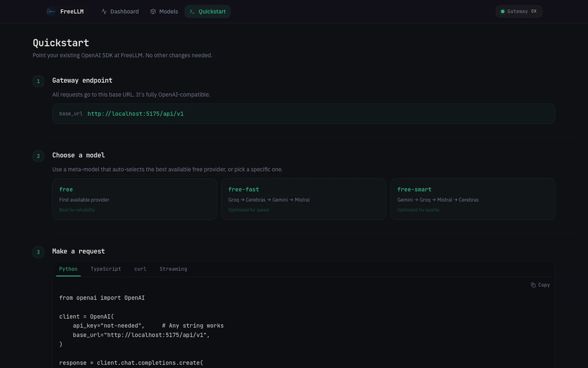Switch to the TypeScript tab
The width and height of the screenshot is (588, 368).
point(106,269)
